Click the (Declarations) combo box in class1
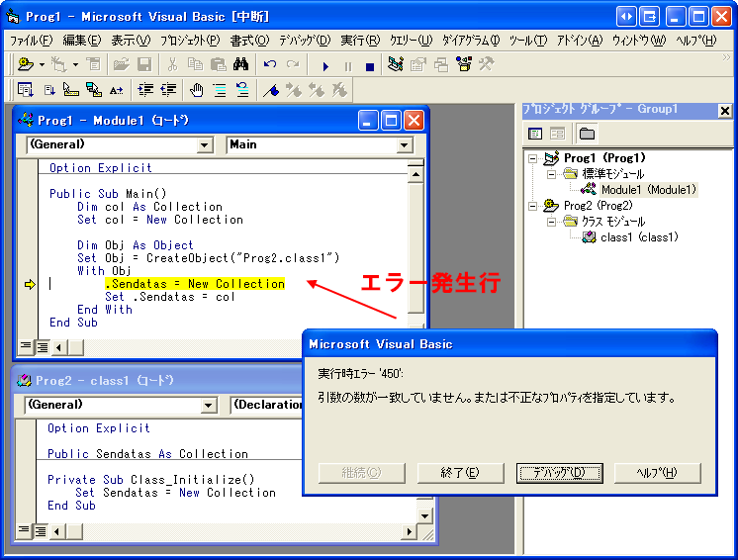Screen dimensions: 738x560 click(267, 406)
